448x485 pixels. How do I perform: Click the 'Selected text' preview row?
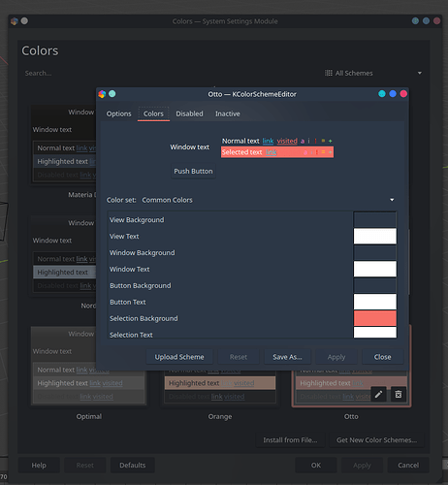[277, 152]
